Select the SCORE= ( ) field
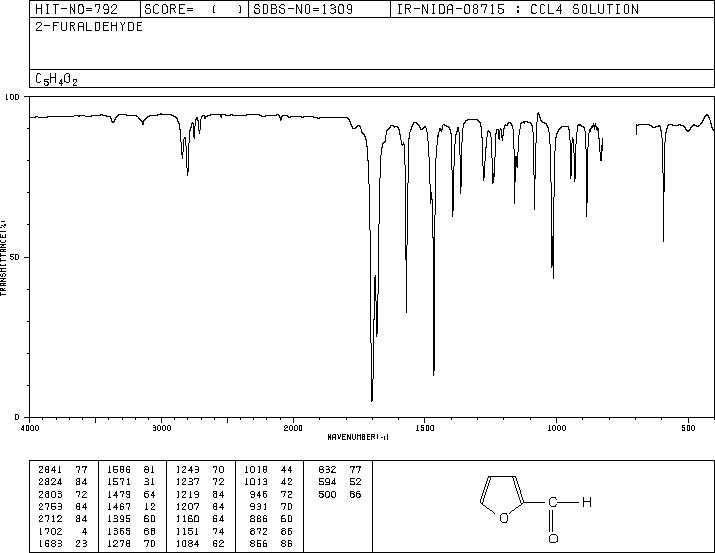715x553 pixels. 194,9
